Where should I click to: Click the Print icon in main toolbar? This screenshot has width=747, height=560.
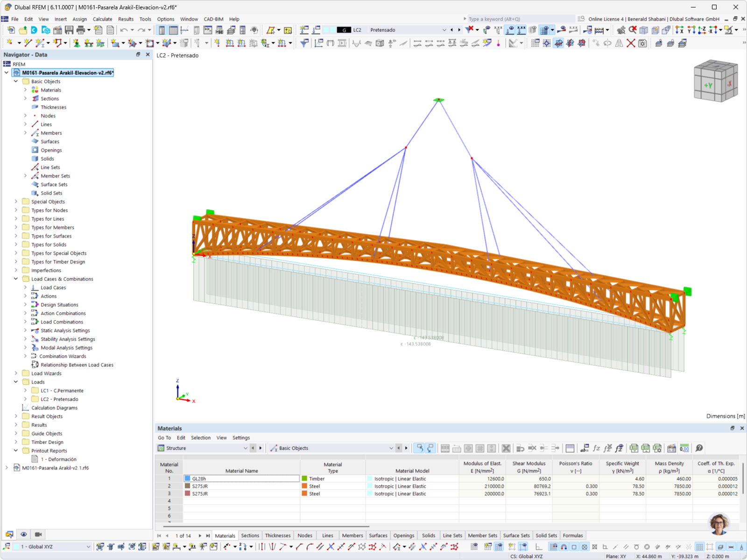pyautogui.click(x=80, y=30)
